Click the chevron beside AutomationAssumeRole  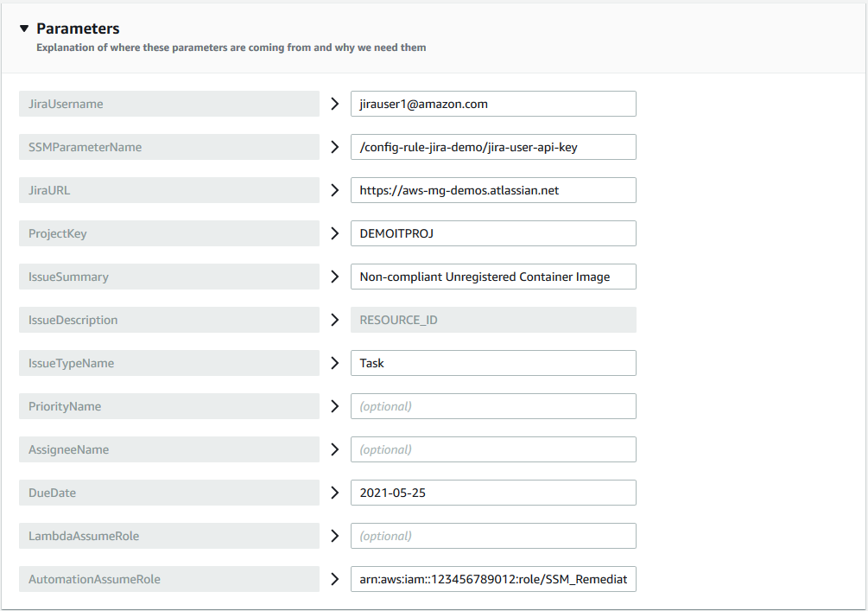(335, 578)
